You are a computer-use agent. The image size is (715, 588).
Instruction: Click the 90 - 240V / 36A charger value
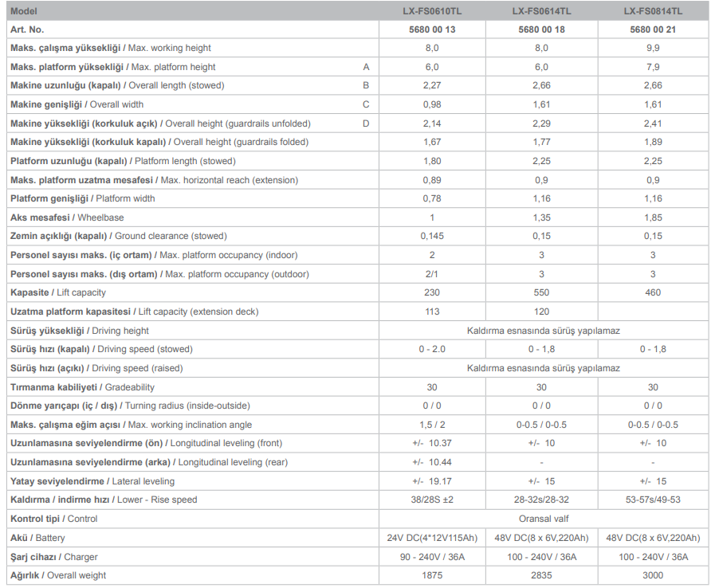tap(431, 557)
